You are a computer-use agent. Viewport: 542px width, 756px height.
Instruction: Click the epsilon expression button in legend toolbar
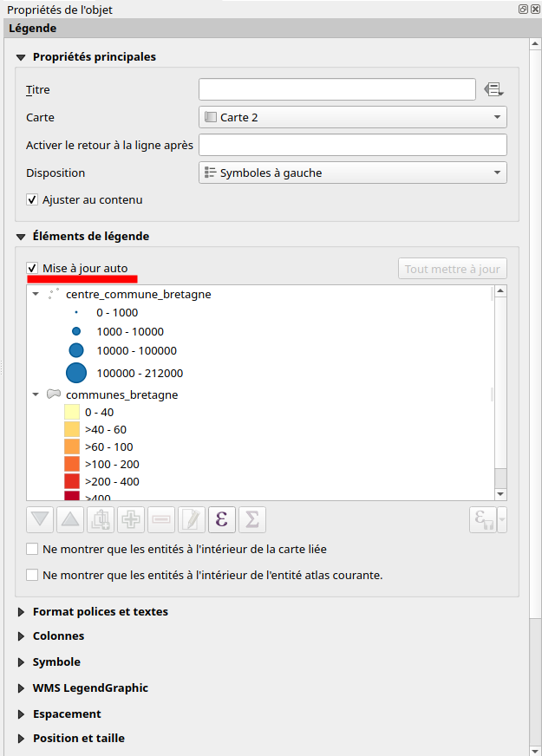click(x=222, y=519)
